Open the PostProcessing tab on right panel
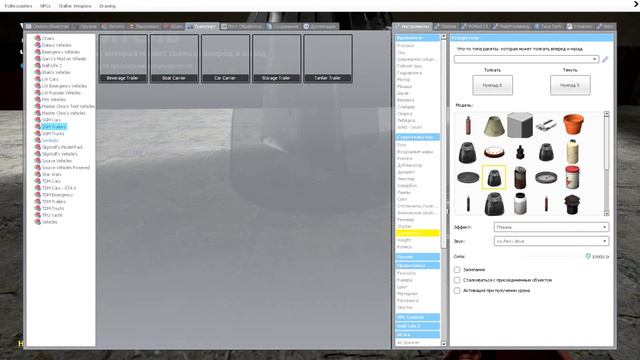 tap(511, 27)
